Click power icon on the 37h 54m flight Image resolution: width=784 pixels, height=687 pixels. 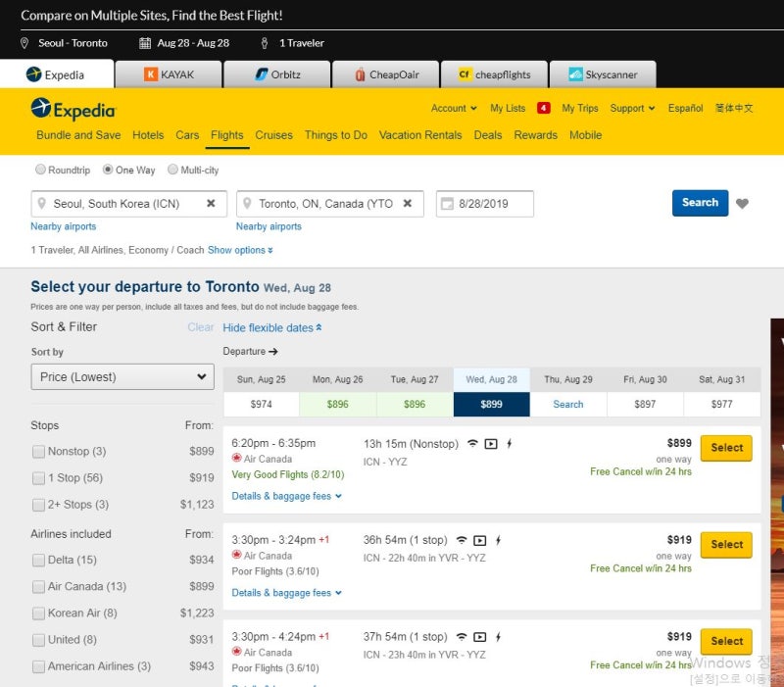498,637
